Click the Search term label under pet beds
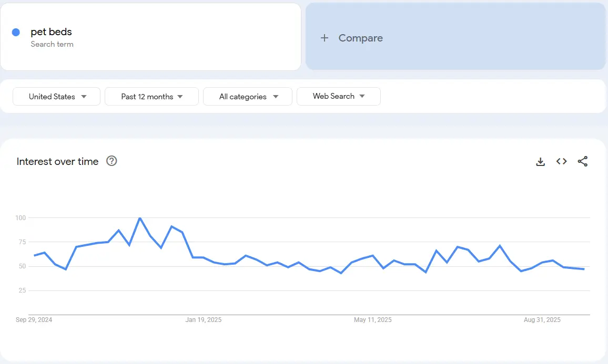The width and height of the screenshot is (608, 364). (x=52, y=44)
